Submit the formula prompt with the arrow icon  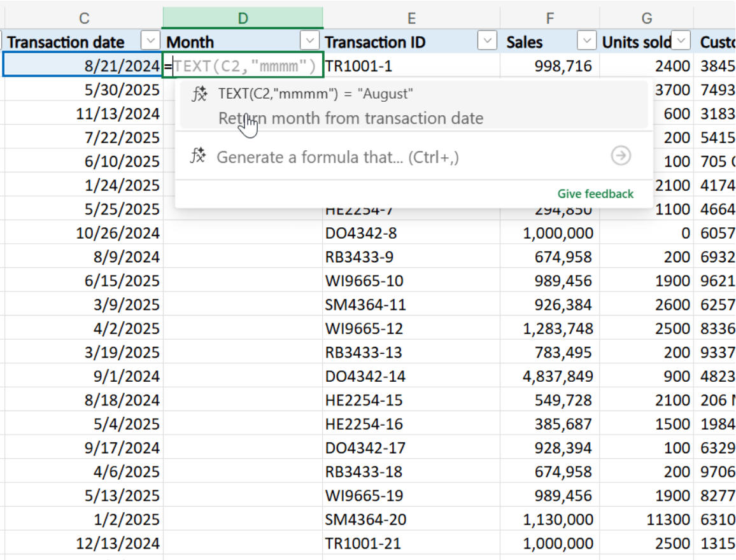click(x=621, y=156)
